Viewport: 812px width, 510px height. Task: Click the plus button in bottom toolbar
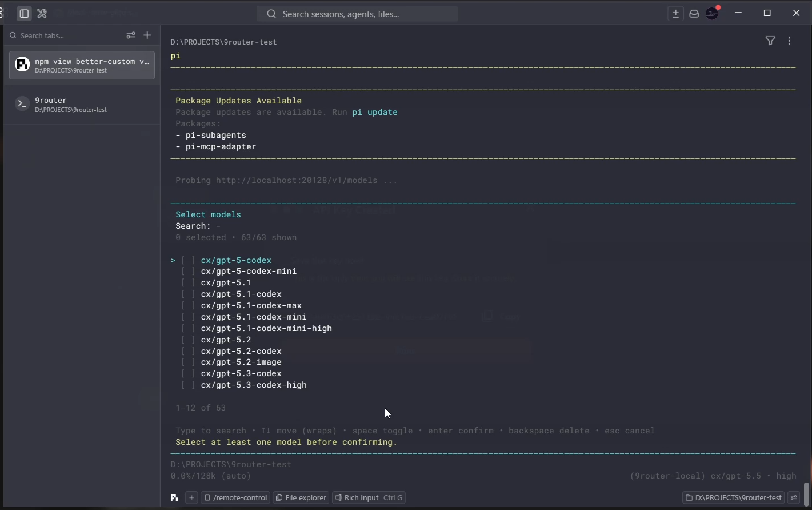coord(192,498)
